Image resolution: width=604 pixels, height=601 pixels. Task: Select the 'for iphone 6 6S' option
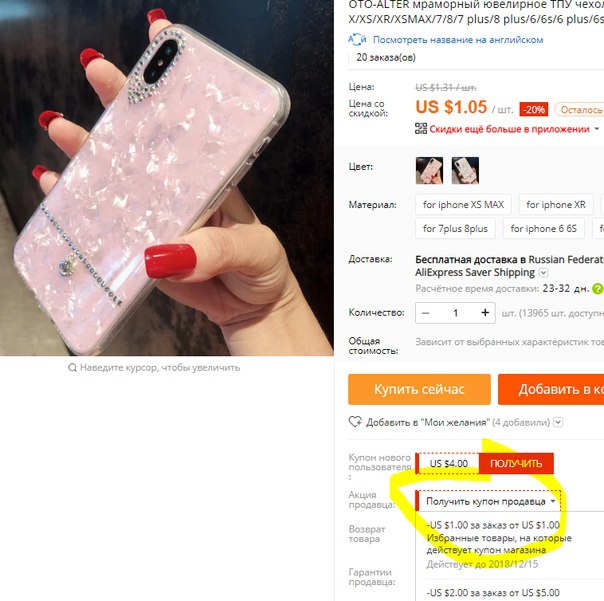pos(544,229)
